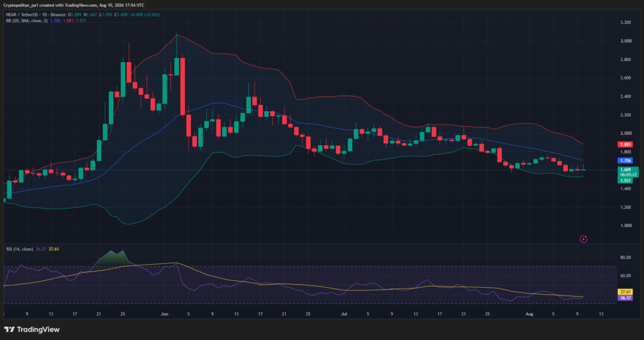This screenshot has width=644, height=340.
Task: Click the 1.400 price axis label
Action: 626,189
